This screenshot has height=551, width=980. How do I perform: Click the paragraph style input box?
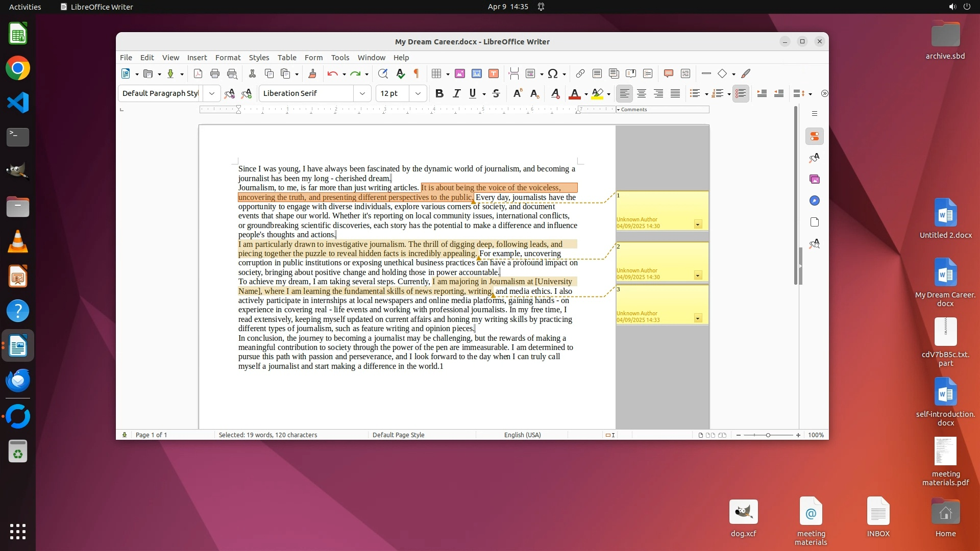160,93
